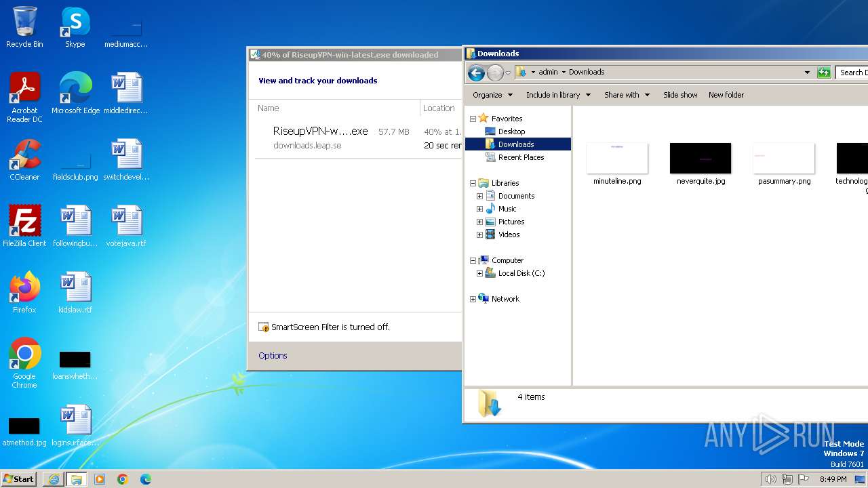
Task: Expand the Documents library node
Action: click(x=479, y=196)
